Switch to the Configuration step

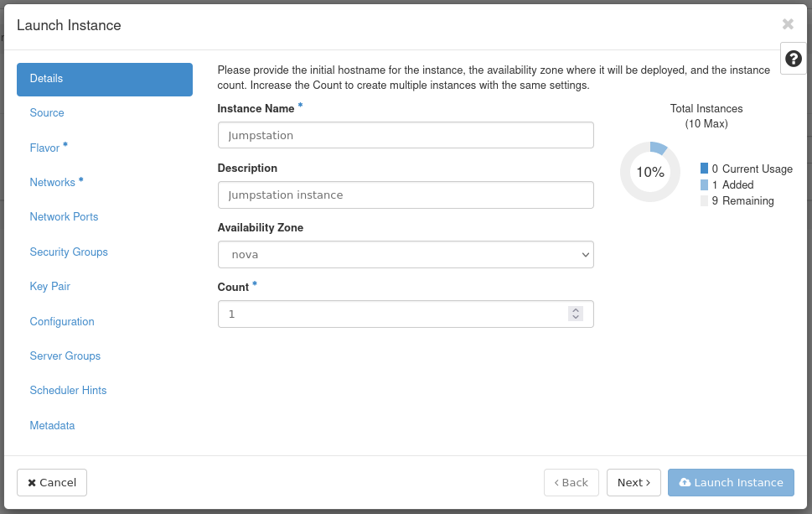pyautogui.click(x=62, y=322)
